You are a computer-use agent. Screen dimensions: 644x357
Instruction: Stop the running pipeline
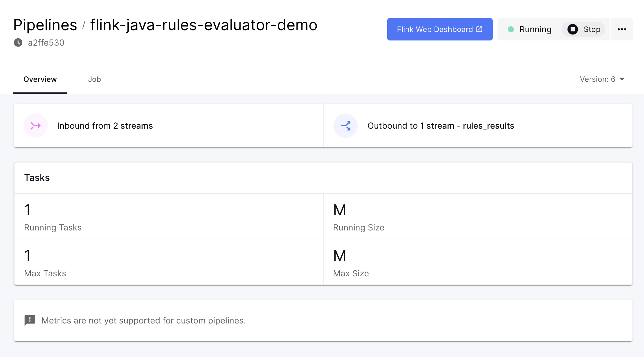583,29
